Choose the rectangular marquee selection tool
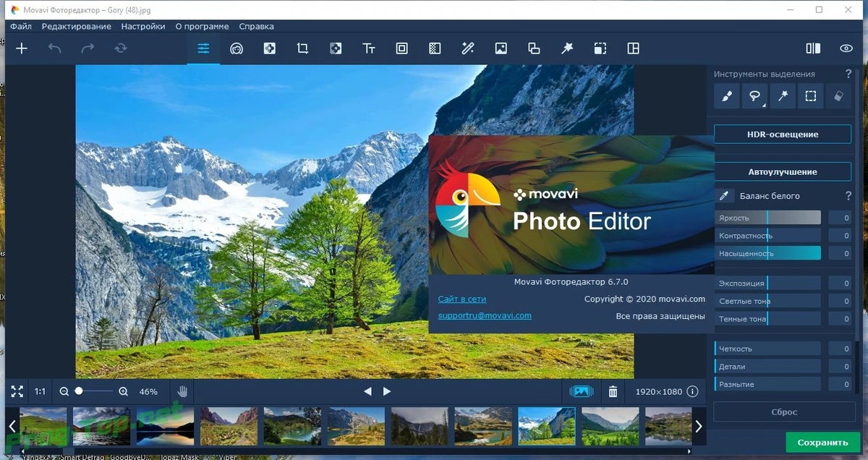Screen dimensions: 868x460 pyautogui.click(x=811, y=95)
